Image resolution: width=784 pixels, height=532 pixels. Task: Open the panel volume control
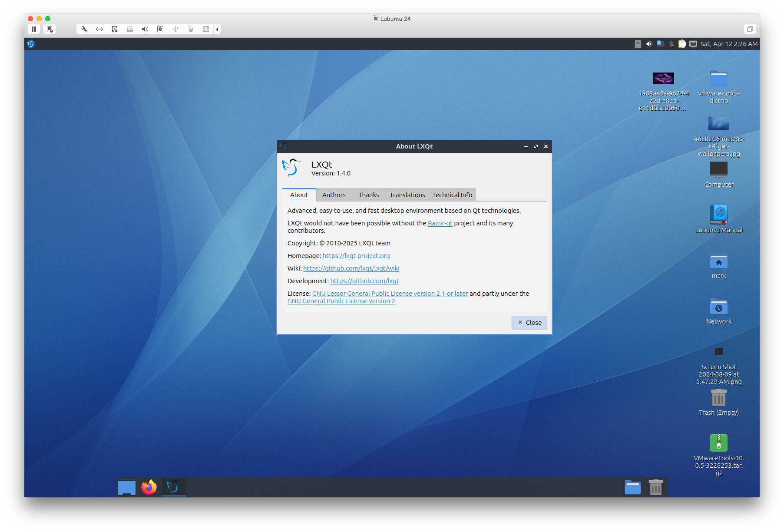(x=649, y=44)
